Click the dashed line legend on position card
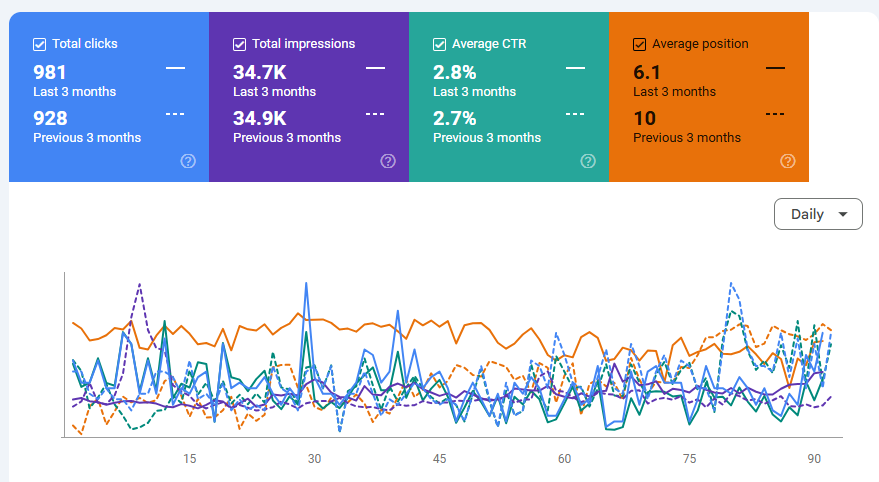This screenshot has height=482, width=879. pyautogui.click(x=775, y=113)
